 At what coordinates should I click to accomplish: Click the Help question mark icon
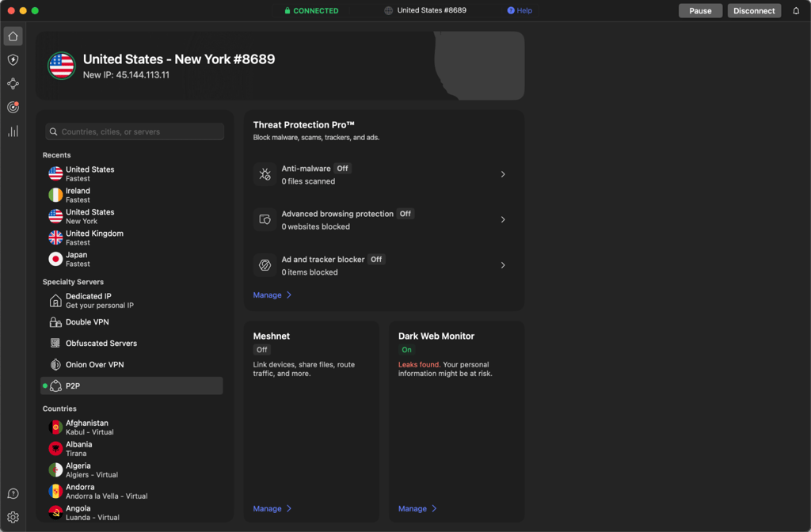coord(511,10)
